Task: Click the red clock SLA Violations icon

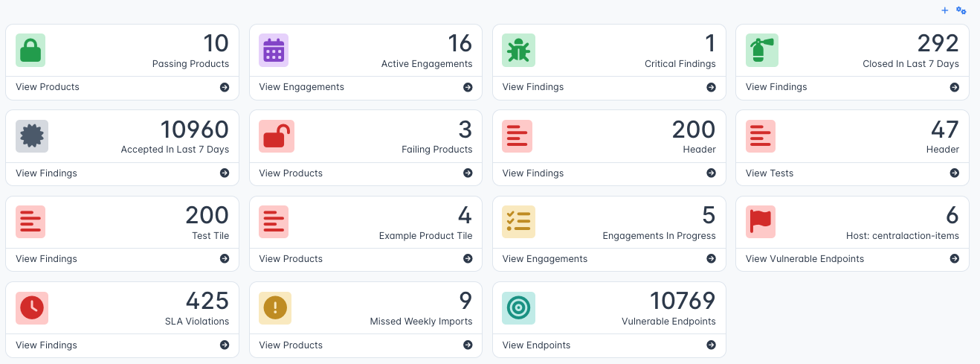Action: pyautogui.click(x=30, y=308)
